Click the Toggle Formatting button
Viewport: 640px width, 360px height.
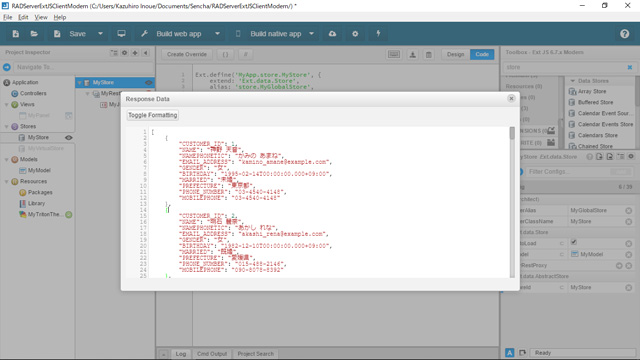(x=153, y=116)
